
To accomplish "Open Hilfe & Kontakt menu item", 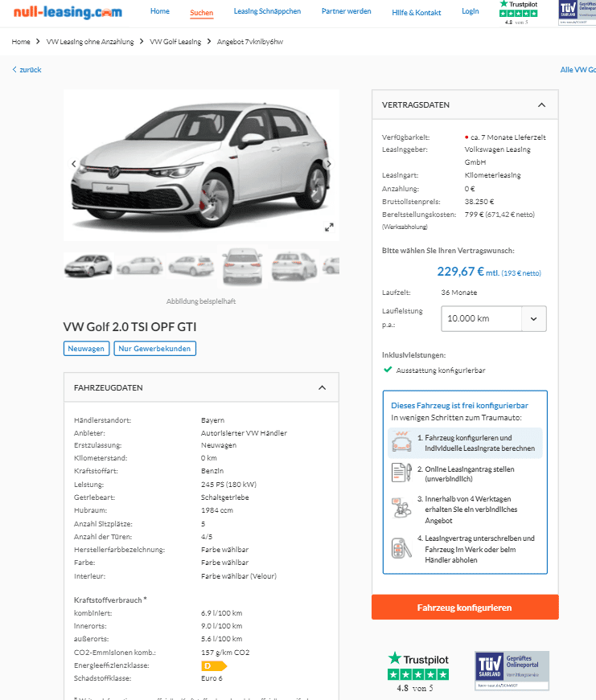I will (x=417, y=13).
